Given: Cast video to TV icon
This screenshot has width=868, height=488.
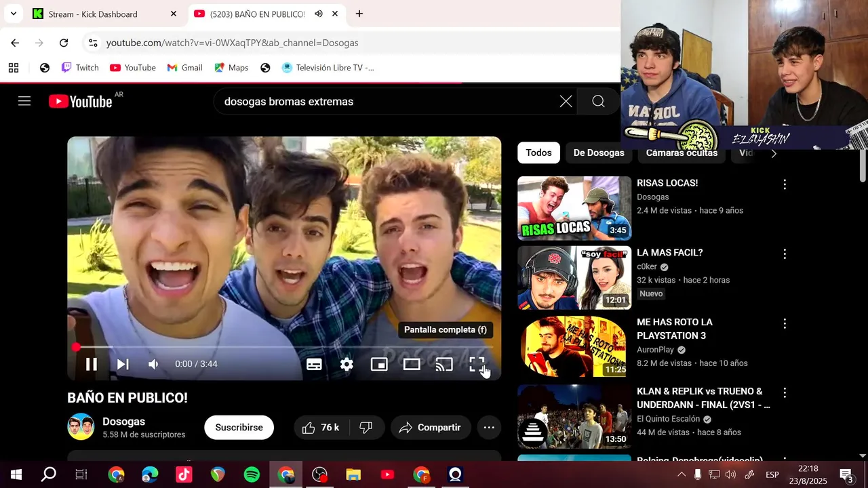Looking at the screenshot, I should coord(444,364).
